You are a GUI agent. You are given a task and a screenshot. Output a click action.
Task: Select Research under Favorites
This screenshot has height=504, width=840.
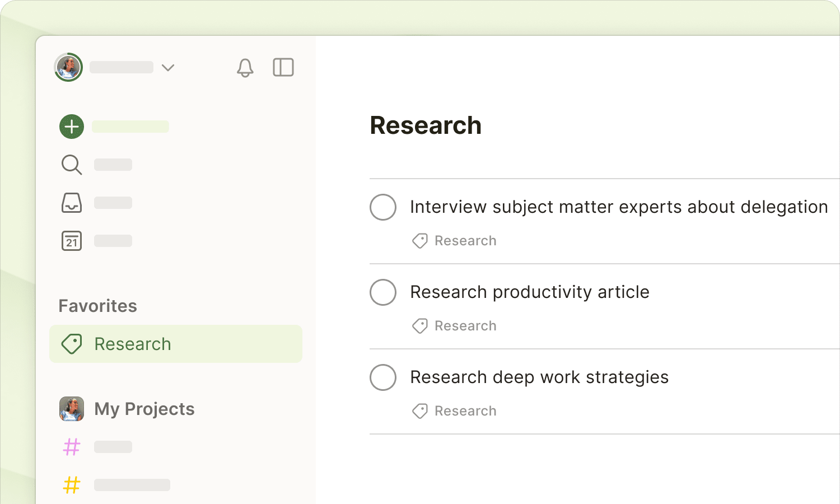click(133, 344)
